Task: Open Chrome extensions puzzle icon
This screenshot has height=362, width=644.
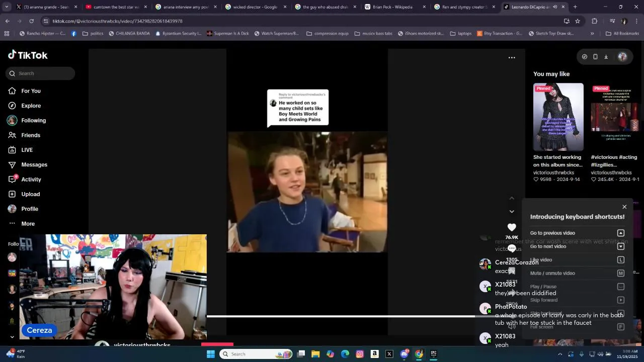Action: [594, 21]
